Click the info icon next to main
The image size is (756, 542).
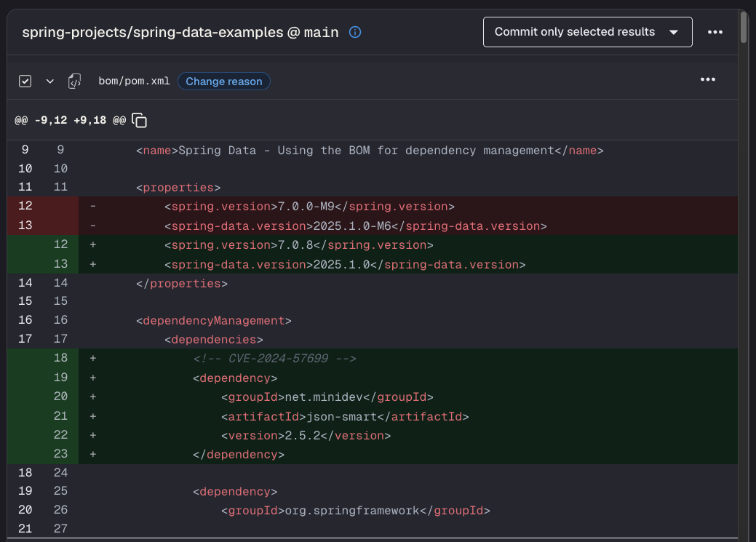(x=355, y=32)
